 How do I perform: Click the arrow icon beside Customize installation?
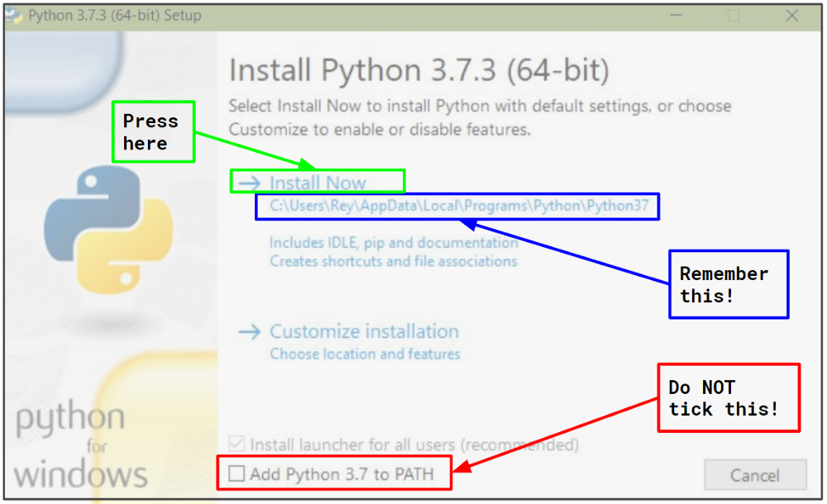point(250,331)
